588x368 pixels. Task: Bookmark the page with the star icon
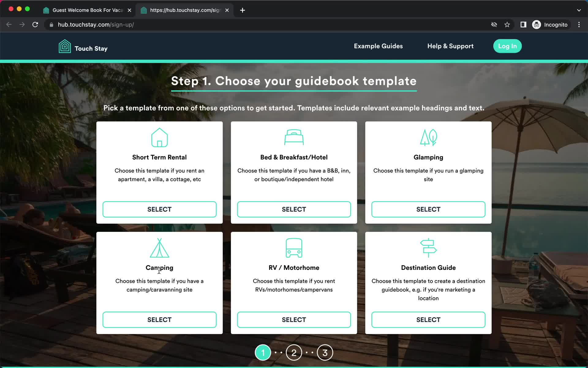click(507, 25)
